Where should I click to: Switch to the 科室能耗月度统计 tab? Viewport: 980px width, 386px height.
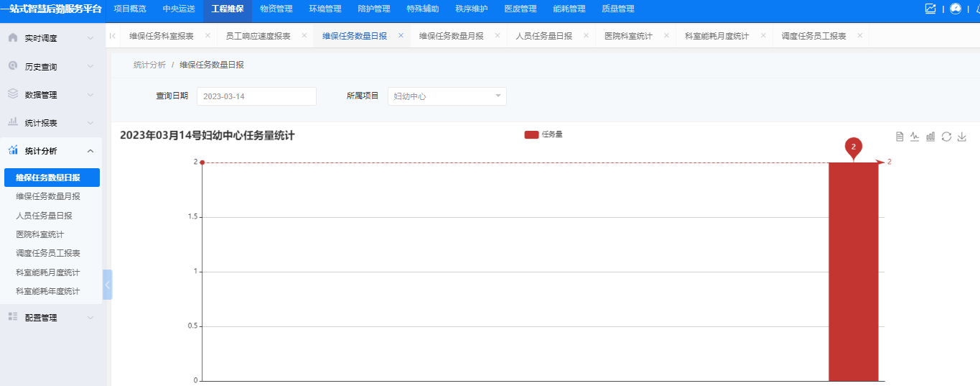click(717, 36)
